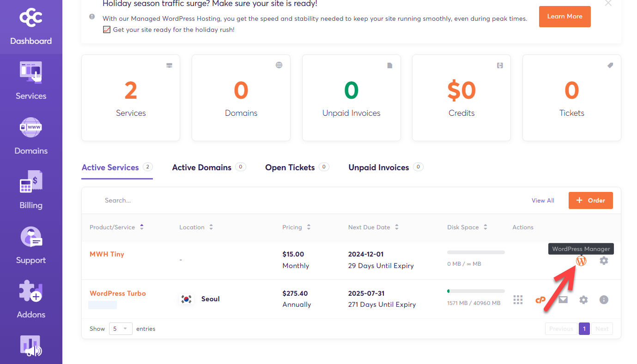Open the apps grid for WordPress Turbo
637x364 pixels.
(518, 300)
